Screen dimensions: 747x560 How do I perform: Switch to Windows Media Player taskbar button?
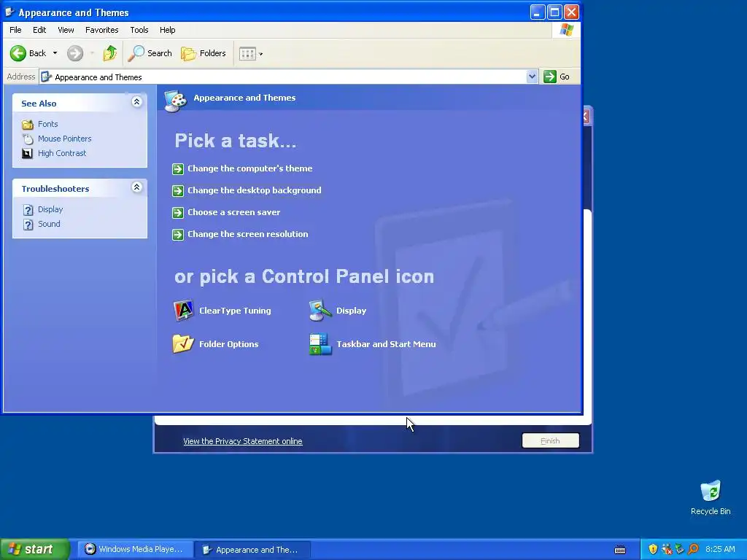tap(135, 550)
